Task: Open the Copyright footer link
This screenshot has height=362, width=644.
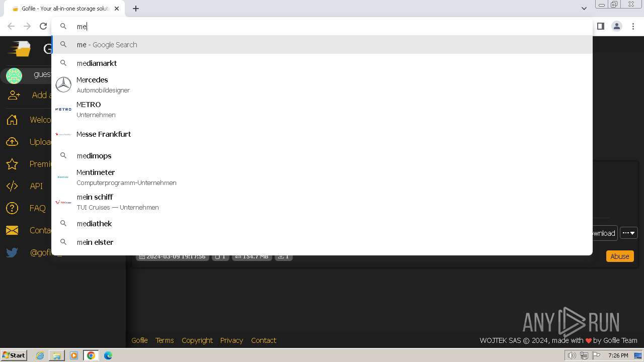Action: click(x=197, y=340)
